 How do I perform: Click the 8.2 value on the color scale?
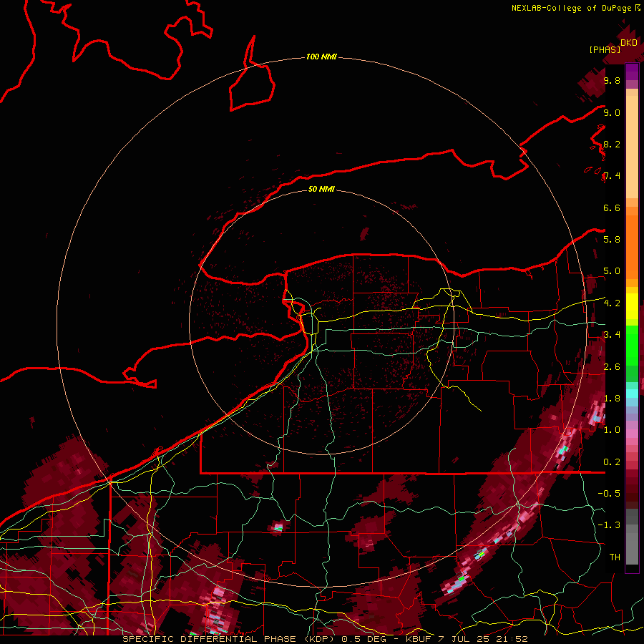tap(612, 144)
